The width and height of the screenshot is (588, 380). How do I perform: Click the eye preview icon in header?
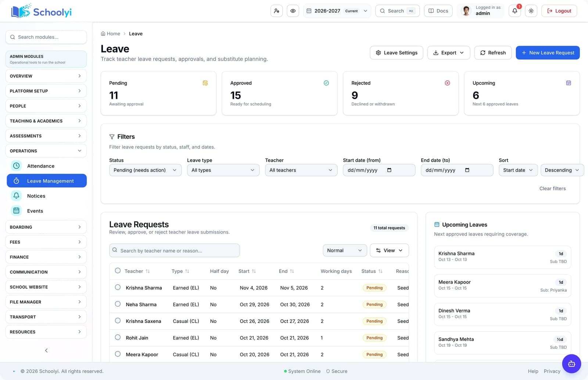click(x=293, y=11)
